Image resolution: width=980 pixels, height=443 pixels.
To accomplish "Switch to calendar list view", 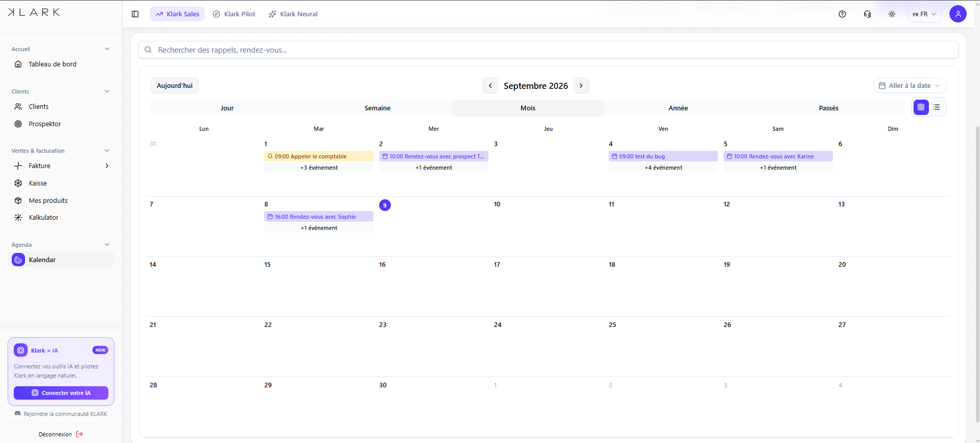I will point(936,107).
